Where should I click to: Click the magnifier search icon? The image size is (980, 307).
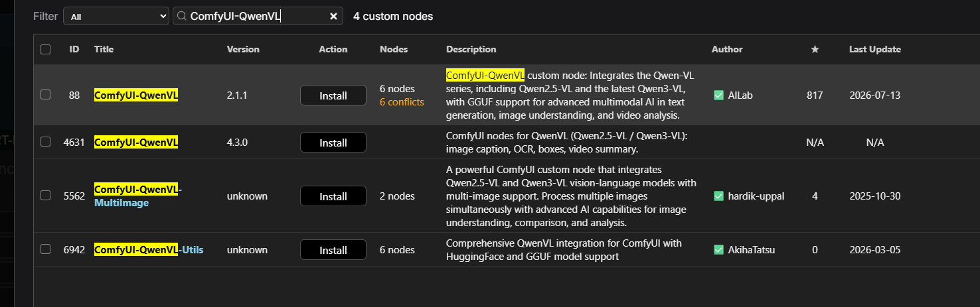point(181,17)
